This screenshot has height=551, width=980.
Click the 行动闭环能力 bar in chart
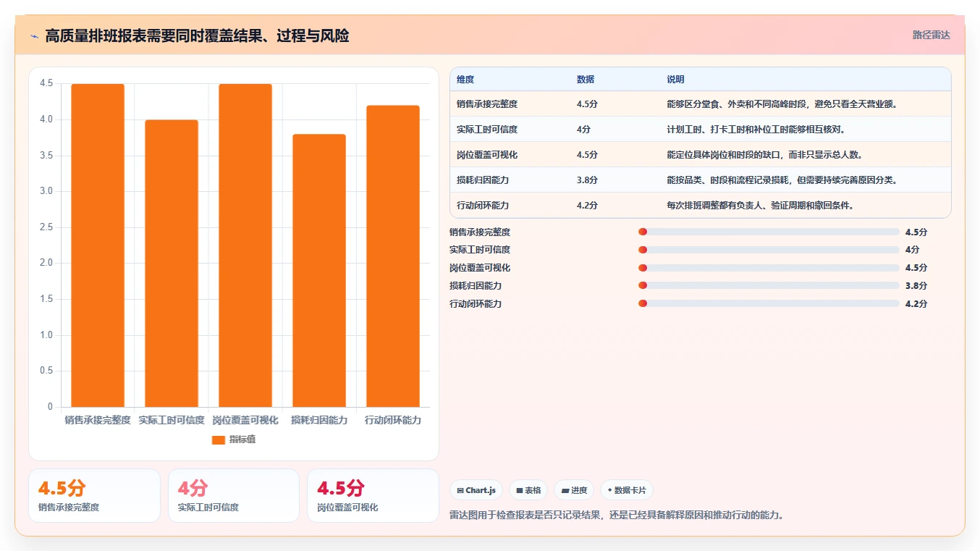(x=393, y=256)
